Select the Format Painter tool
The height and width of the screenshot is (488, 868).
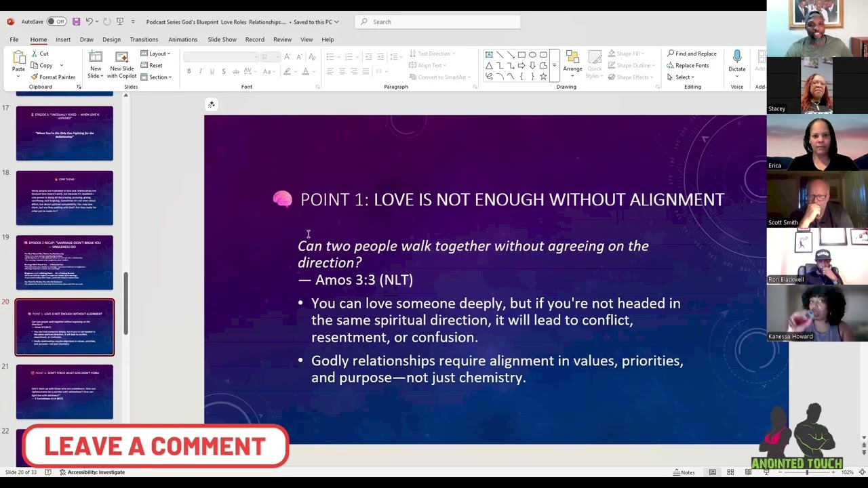coord(53,77)
